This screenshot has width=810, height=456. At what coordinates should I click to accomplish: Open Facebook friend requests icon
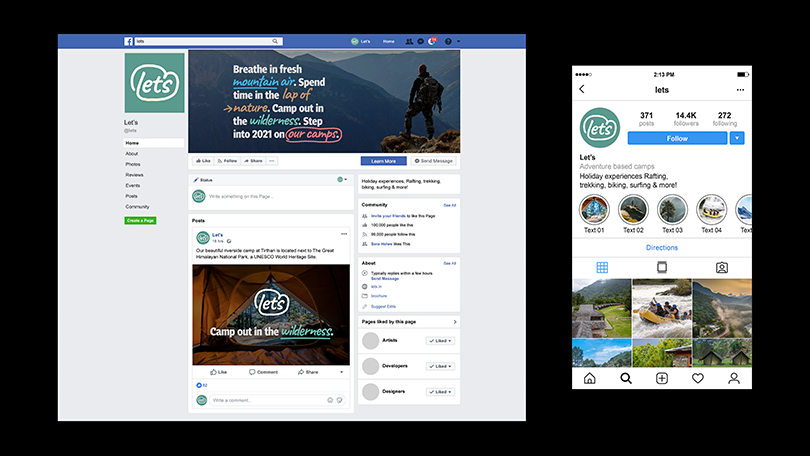click(409, 41)
